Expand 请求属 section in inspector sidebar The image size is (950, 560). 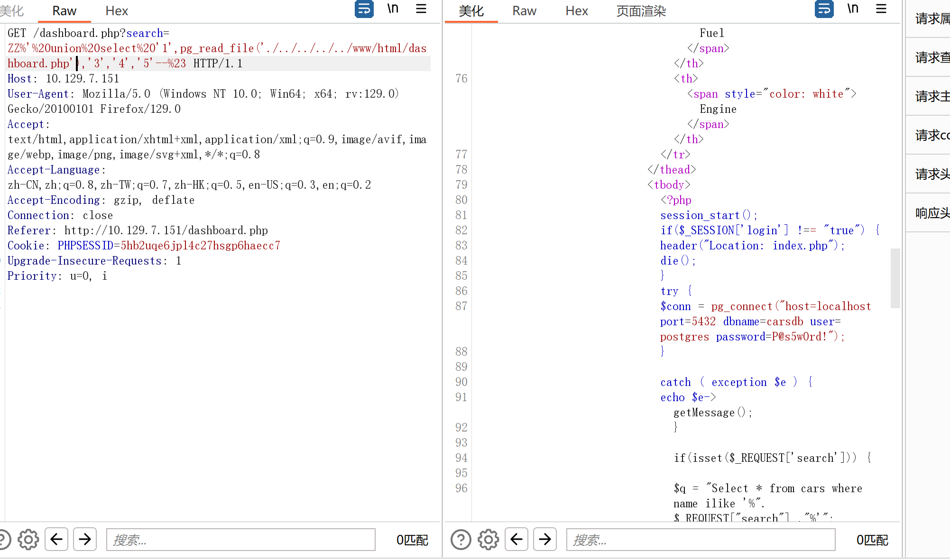928,19
